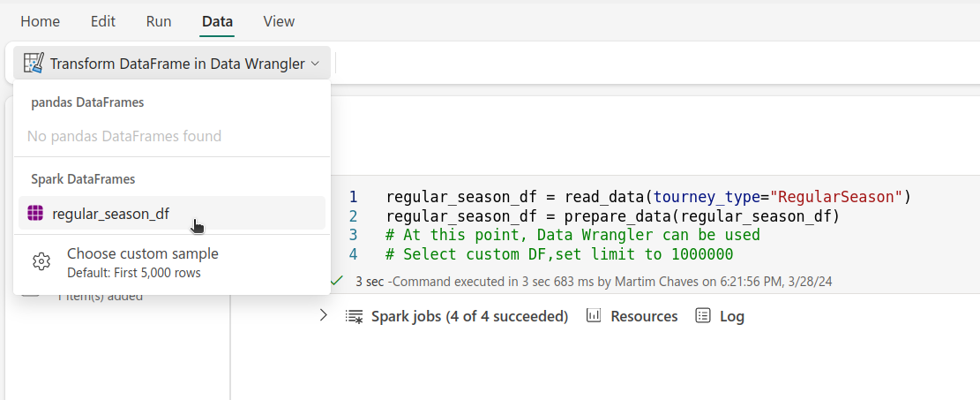Click the Spark jobs list icon

355,316
